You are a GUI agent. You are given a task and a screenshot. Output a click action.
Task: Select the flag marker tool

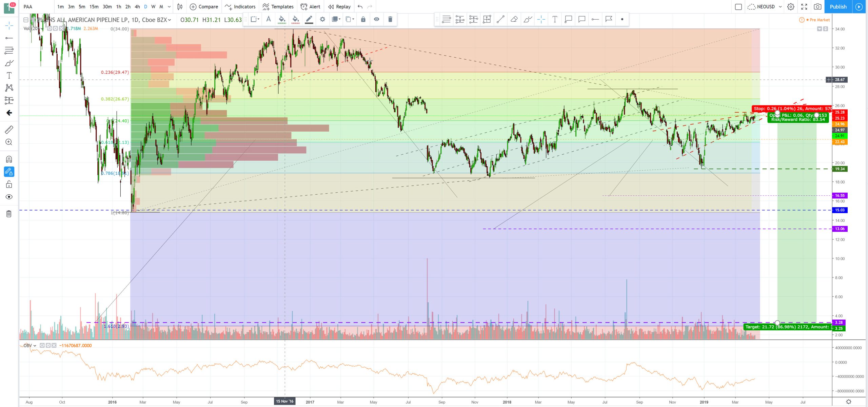[609, 19]
